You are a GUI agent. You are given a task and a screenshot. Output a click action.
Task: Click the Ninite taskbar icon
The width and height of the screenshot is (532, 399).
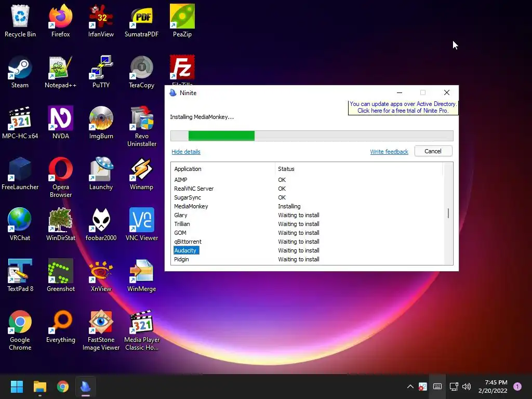(86, 387)
